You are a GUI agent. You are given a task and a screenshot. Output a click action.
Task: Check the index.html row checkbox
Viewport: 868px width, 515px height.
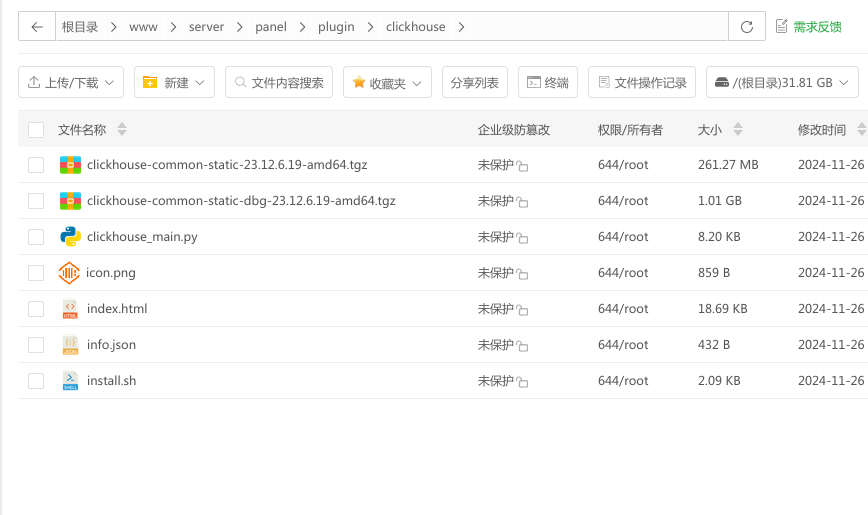pos(36,309)
